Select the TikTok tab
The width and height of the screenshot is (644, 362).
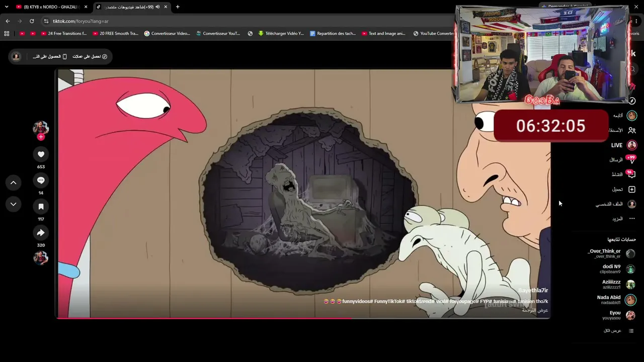pyautogui.click(x=131, y=7)
